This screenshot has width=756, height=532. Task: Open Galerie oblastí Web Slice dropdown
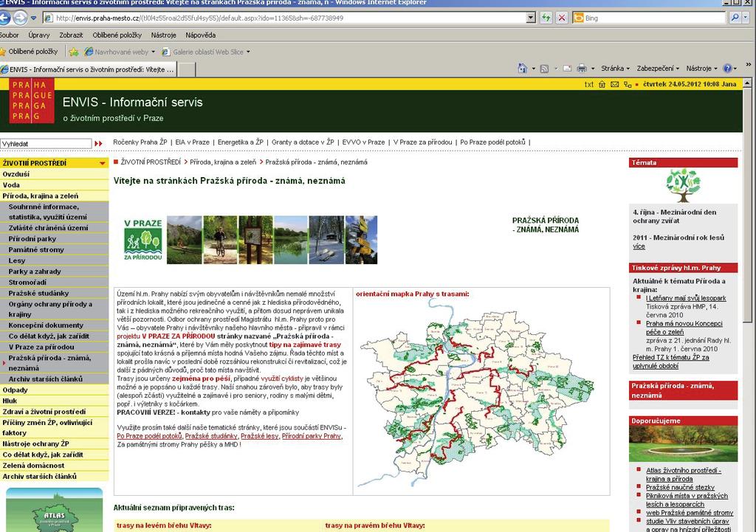(x=248, y=52)
